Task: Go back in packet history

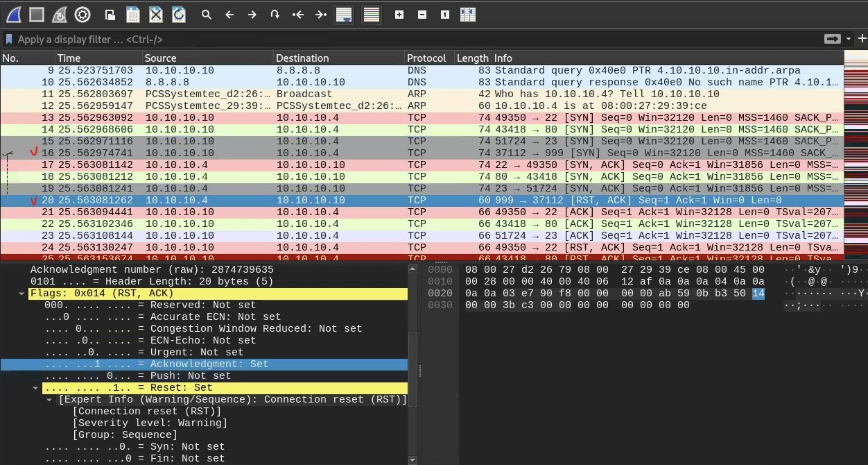Action: pyautogui.click(x=229, y=14)
